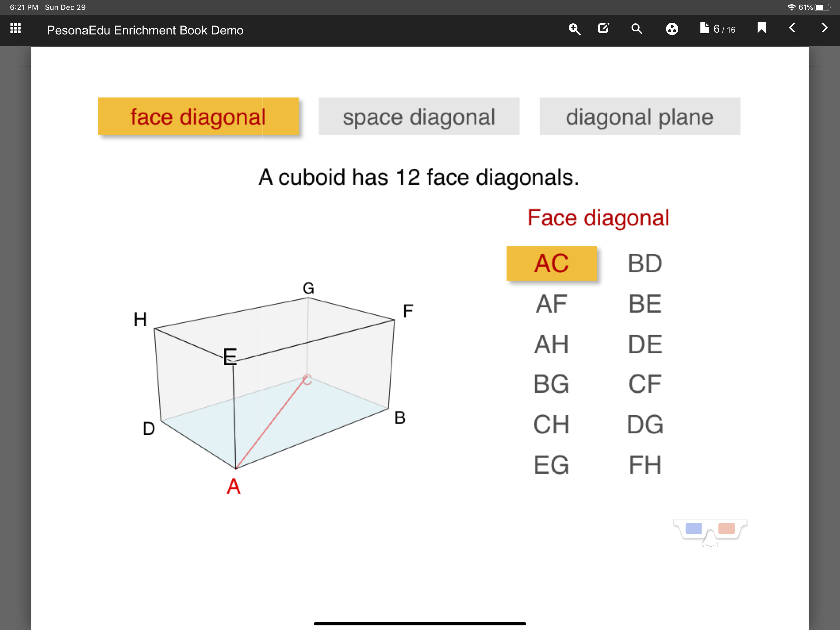Viewport: 840px width, 630px height.
Task: Open the app grid menu
Action: (x=16, y=29)
